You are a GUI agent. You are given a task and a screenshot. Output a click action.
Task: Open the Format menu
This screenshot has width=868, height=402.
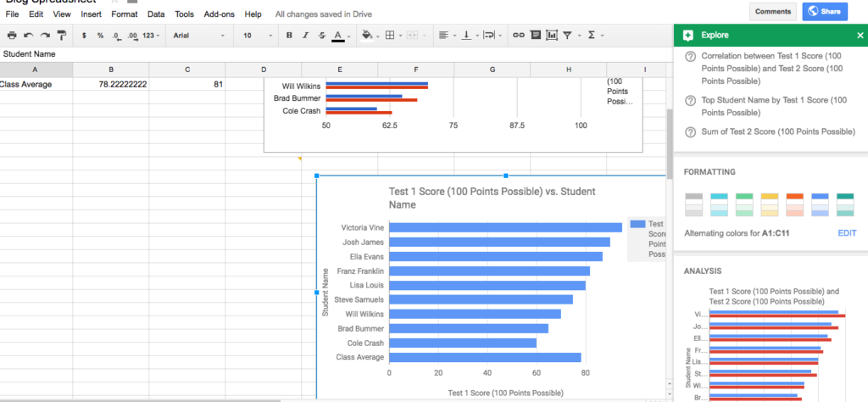pyautogui.click(x=124, y=14)
